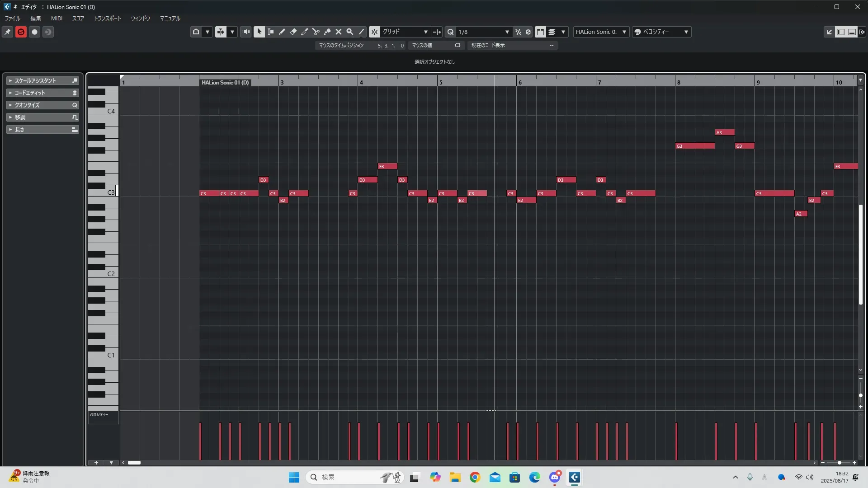This screenshot has height=488, width=868.
Task: Select the Line tool
Action: coord(361,32)
